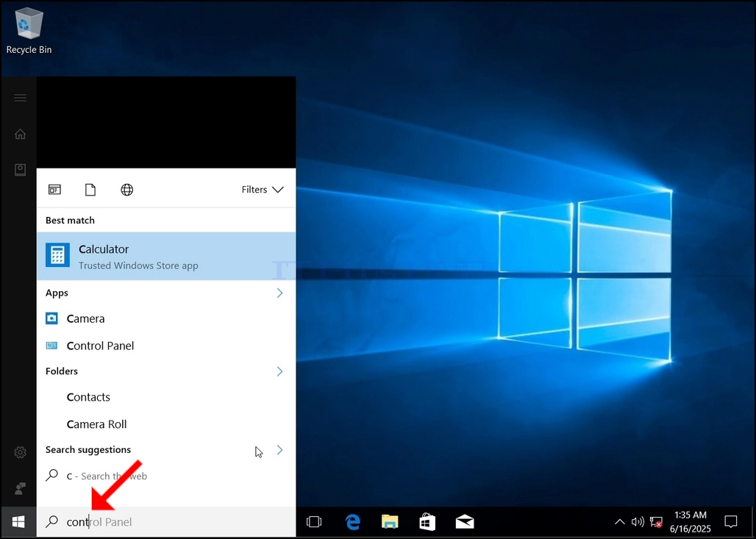The height and width of the screenshot is (539, 756).
Task: Open Action Center notifications icon
Action: 731,521
